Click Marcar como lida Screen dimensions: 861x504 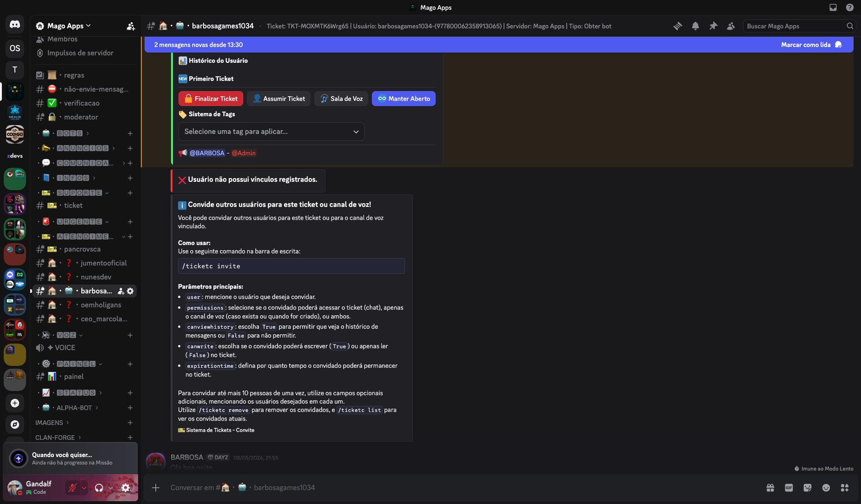[811, 45]
